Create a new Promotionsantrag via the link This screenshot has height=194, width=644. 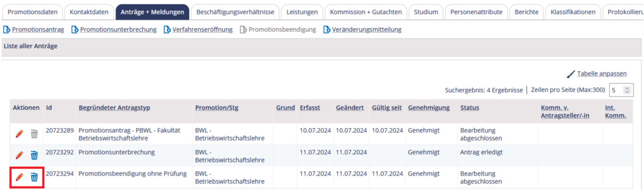[x=38, y=30]
